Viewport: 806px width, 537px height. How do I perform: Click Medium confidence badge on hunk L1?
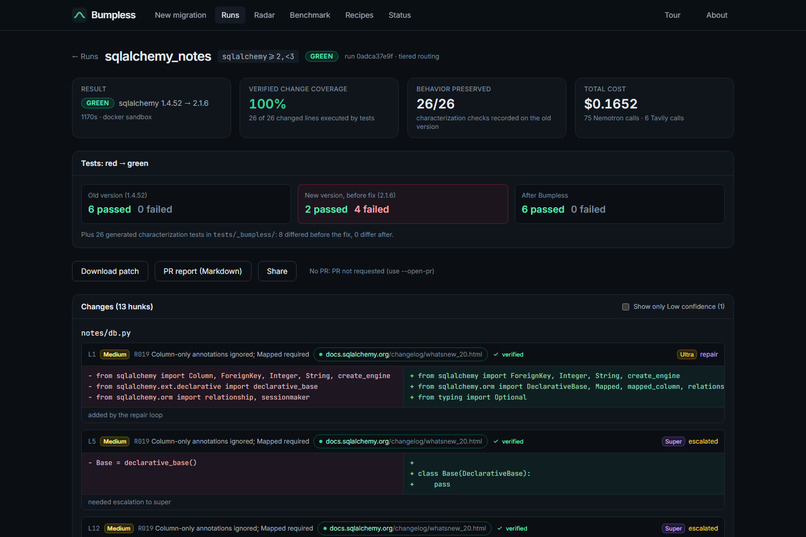pos(115,355)
